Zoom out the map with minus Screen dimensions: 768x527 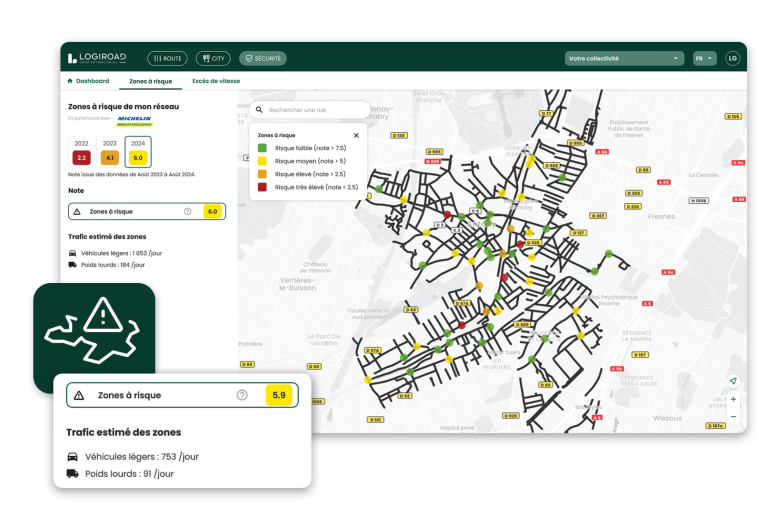click(733, 416)
